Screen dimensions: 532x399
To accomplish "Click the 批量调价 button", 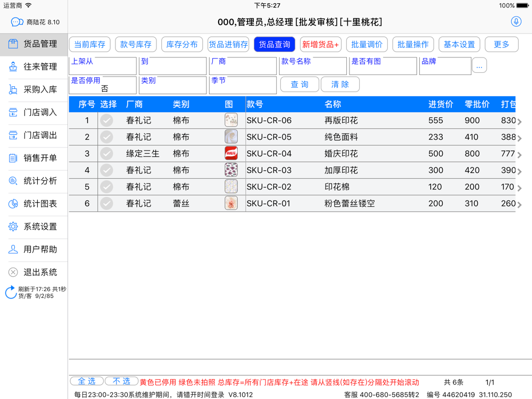I will click(x=367, y=45).
